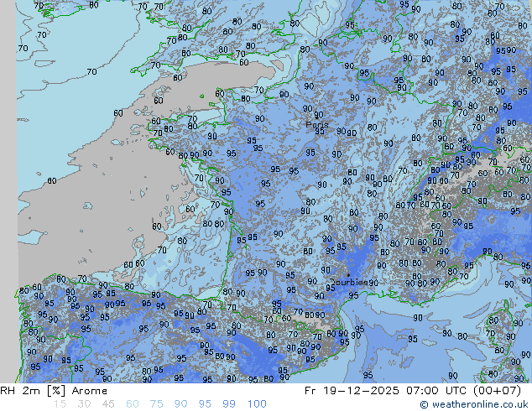Click legend value 75
The height and width of the screenshot is (411, 532).
(x=156, y=404)
